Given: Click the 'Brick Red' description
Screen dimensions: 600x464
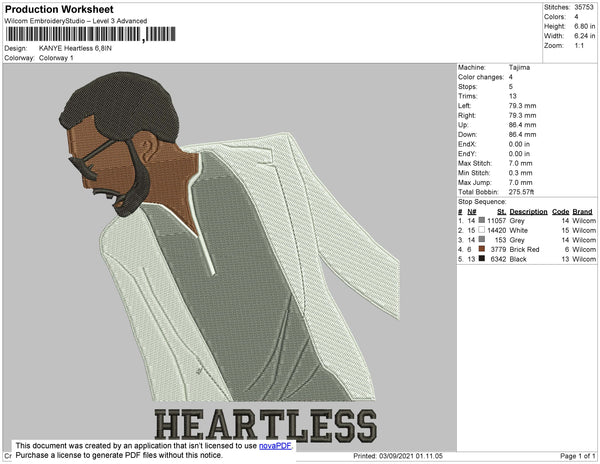Looking at the screenshot, I should click(524, 249).
